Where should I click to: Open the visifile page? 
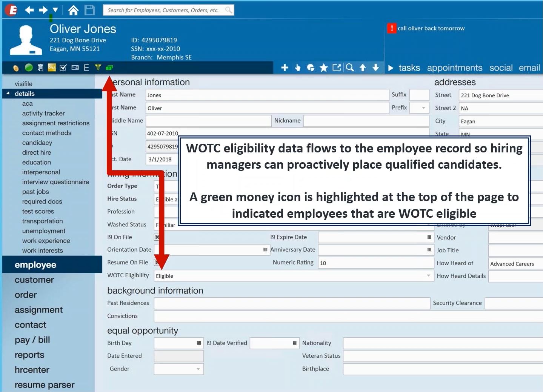[x=23, y=84]
